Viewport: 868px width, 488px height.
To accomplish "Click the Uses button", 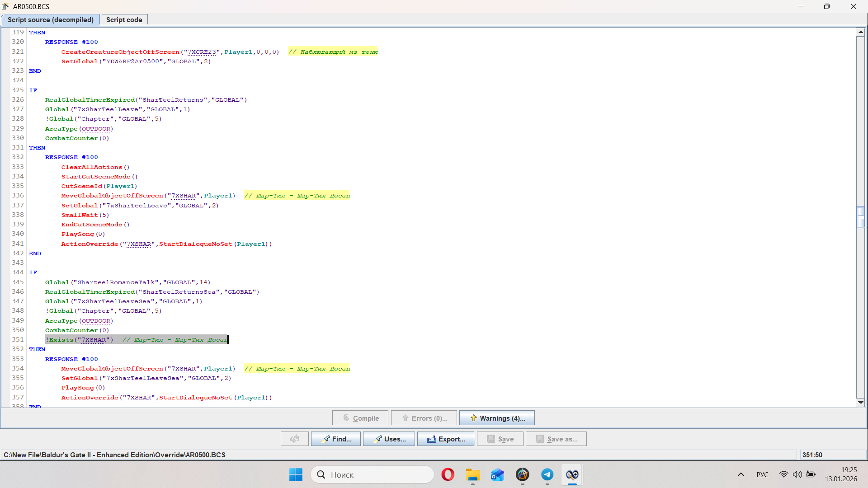I will (389, 439).
